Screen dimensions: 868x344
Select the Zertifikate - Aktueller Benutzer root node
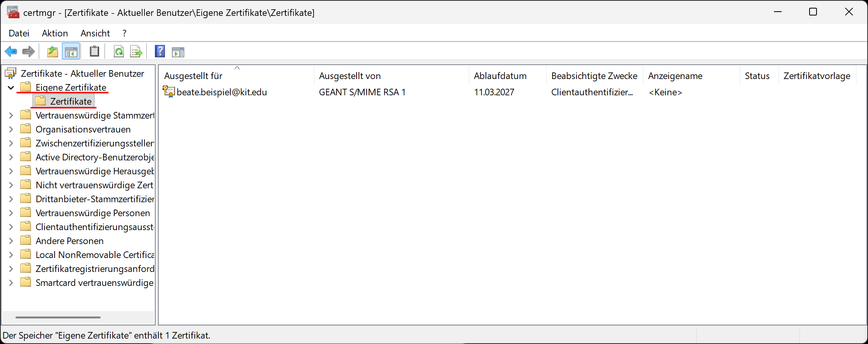click(x=82, y=74)
